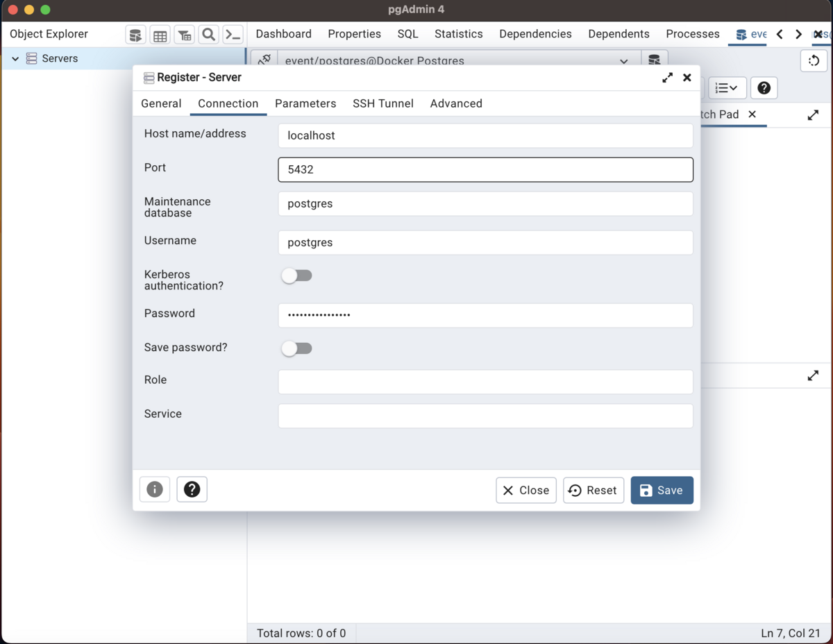Screen dimensions: 833x644
Task: Click the View Data table icon
Action: click(x=160, y=35)
